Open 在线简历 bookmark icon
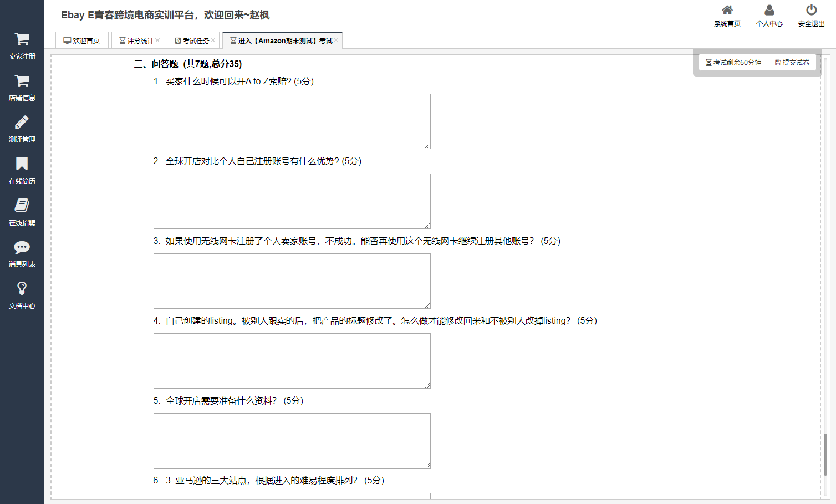836x504 pixels. coord(22,164)
